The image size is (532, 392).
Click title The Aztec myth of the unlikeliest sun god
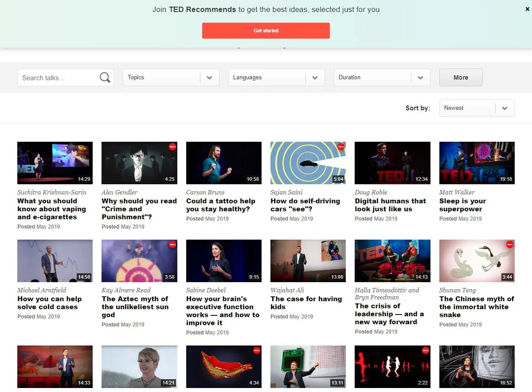(x=135, y=307)
